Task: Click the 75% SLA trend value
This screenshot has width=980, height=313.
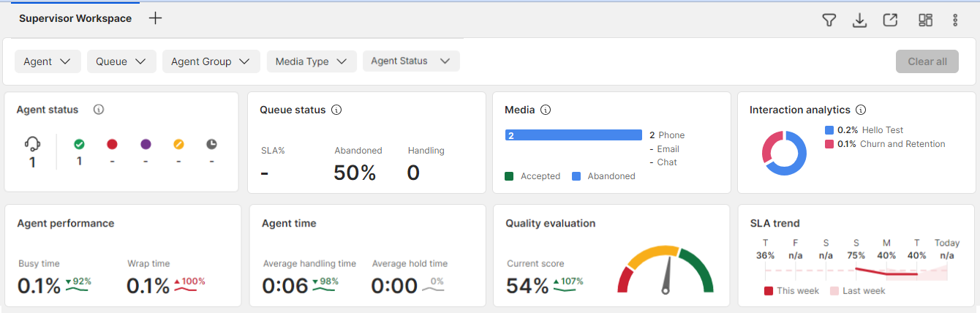Action: pos(856,256)
